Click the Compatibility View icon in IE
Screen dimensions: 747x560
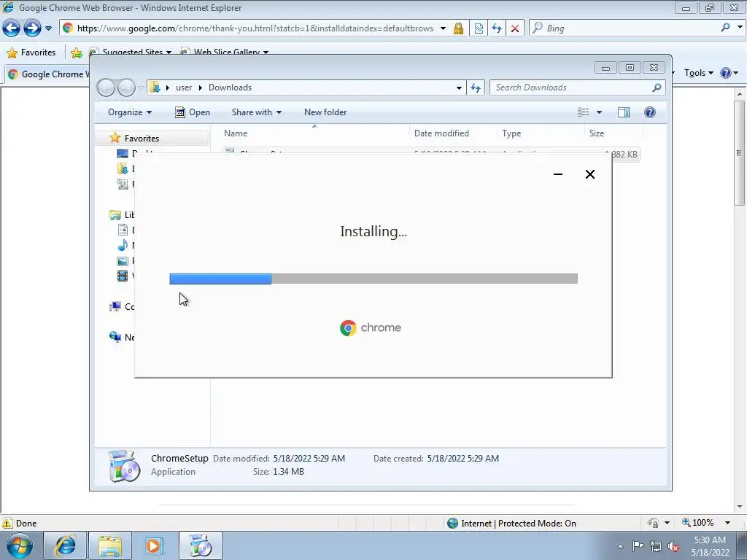[x=479, y=28]
